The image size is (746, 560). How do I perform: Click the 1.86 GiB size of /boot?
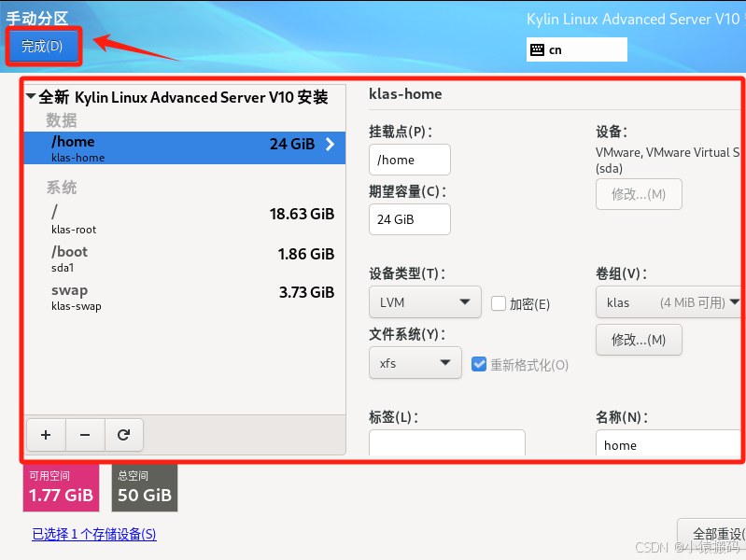pyautogui.click(x=306, y=254)
